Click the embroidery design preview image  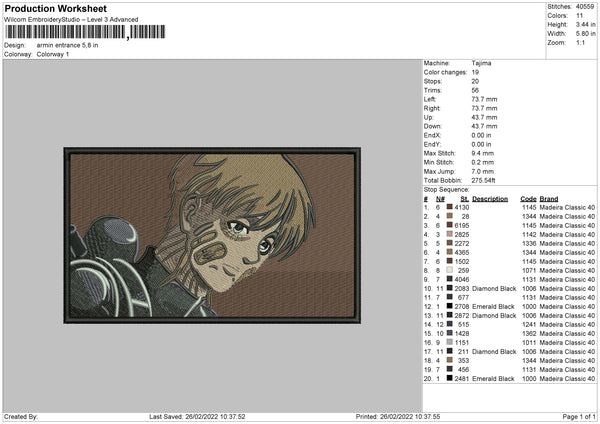pyautogui.click(x=212, y=235)
